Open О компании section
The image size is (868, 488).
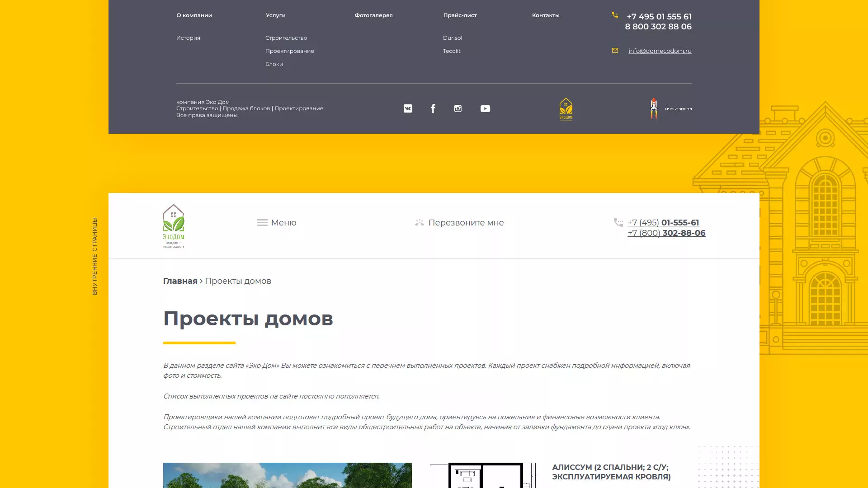pos(194,15)
